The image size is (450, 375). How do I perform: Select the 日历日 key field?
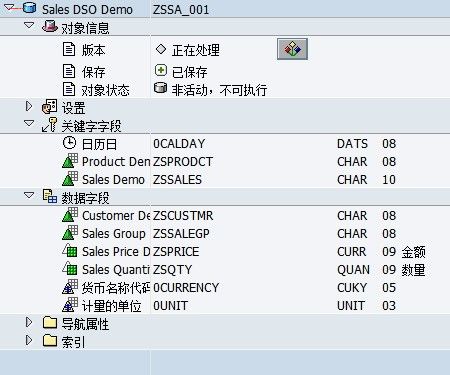click(99, 144)
